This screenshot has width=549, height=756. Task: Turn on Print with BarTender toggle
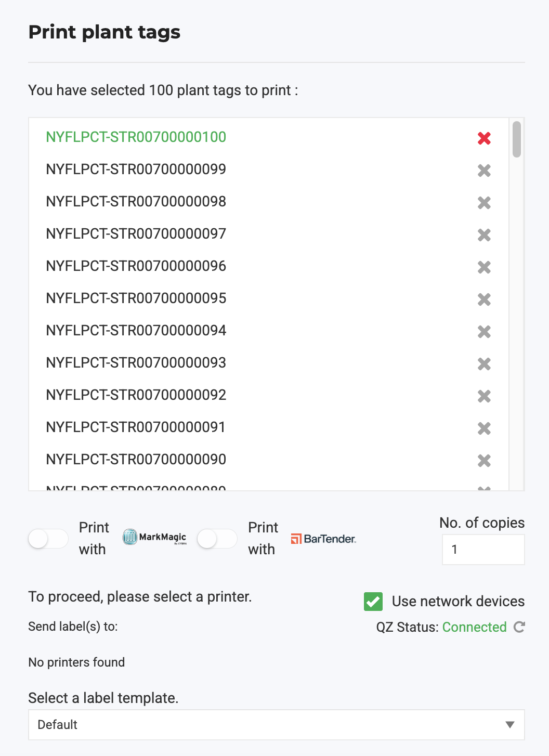coord(217,539)
